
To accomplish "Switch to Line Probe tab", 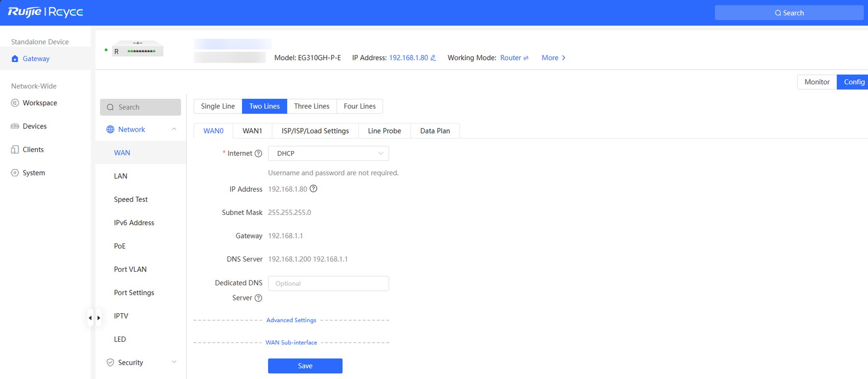I will click(384, 131).
